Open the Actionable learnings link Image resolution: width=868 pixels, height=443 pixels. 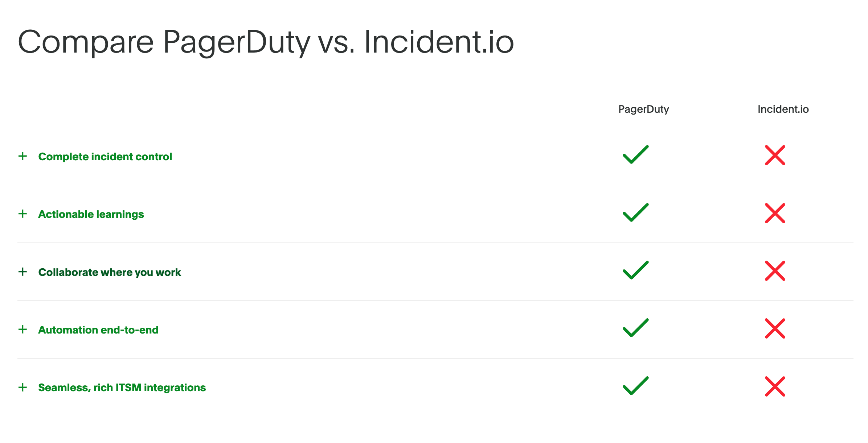[x=91, y=214]
